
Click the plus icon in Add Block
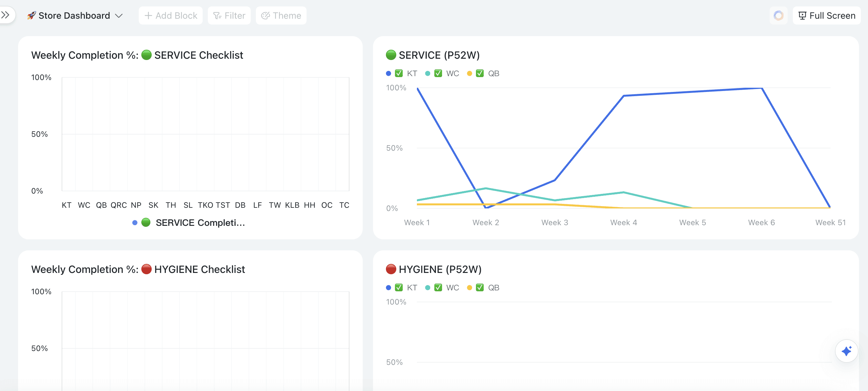point(148,15)
